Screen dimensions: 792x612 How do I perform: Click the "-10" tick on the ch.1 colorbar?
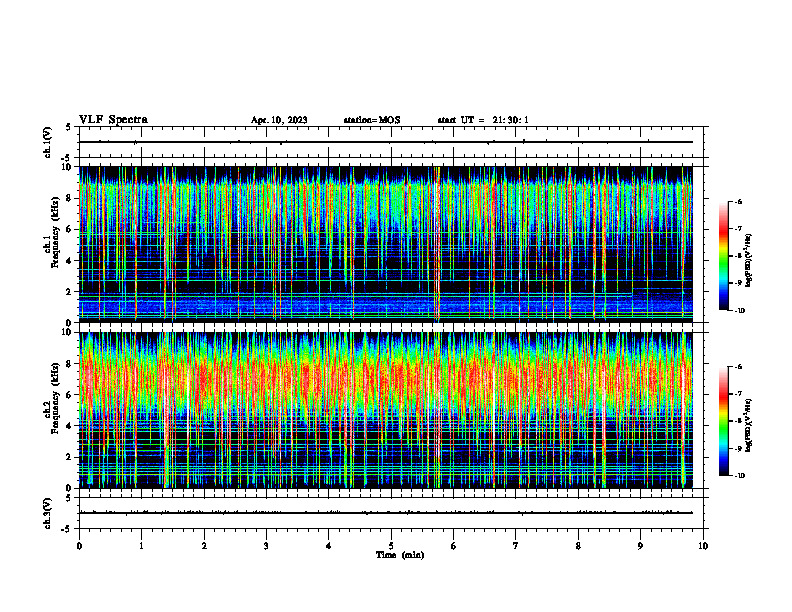click(739, 311)
